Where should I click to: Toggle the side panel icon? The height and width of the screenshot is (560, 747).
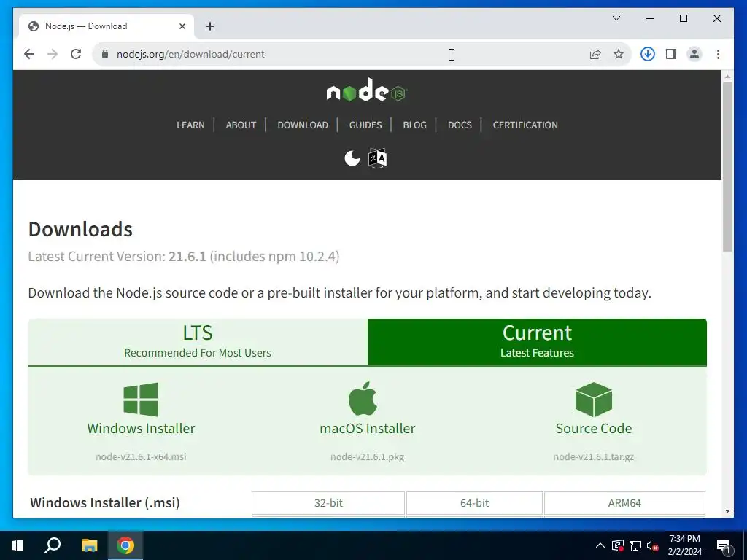click(x=671, y=54)
